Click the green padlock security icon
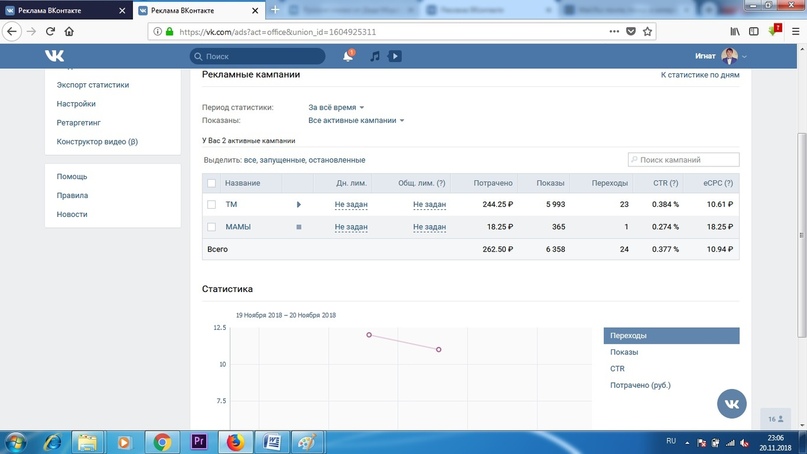807x454 pixels. [169, 31]
